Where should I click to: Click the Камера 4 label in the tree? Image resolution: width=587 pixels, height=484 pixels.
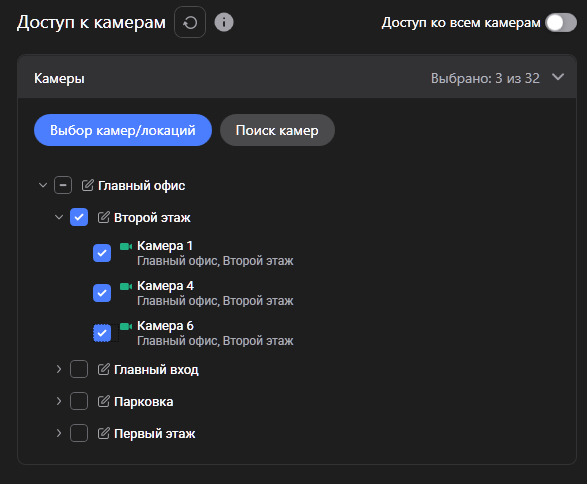click(165, 286)
